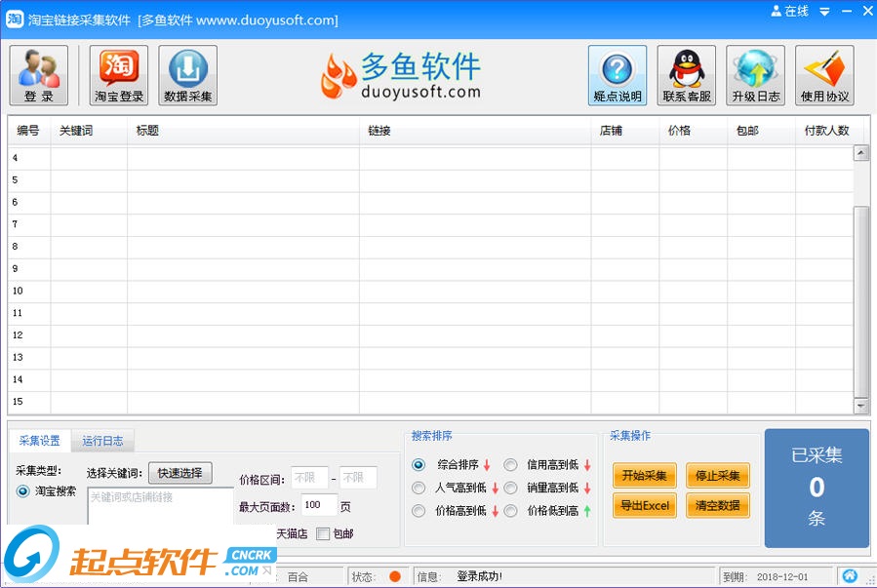Click the table scrollbar down arrow
This screenshot has width=877, height=588.
click(x=860, y=406)
